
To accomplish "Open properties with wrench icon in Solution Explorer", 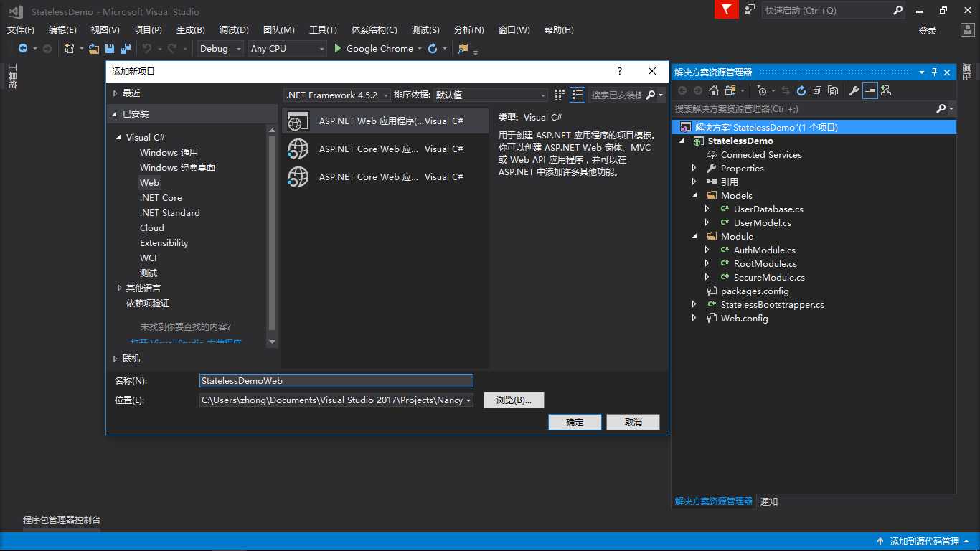I will coord(854,90).
